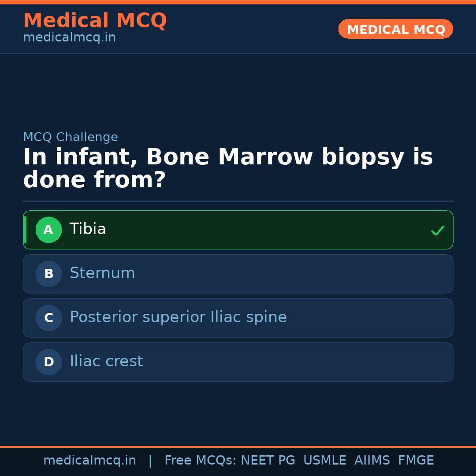Select the Tibia answer option
This screenshot has height=476, width=476.
[88, 229]
